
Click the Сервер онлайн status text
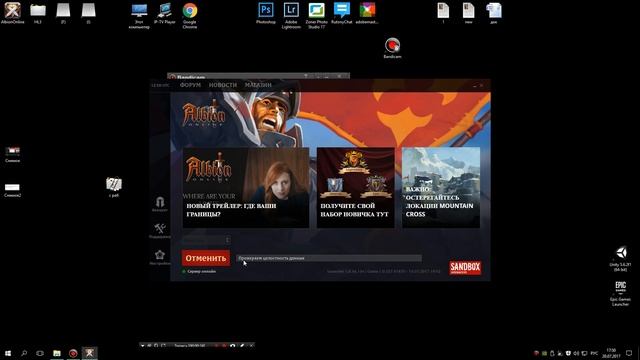pos(202,271)
